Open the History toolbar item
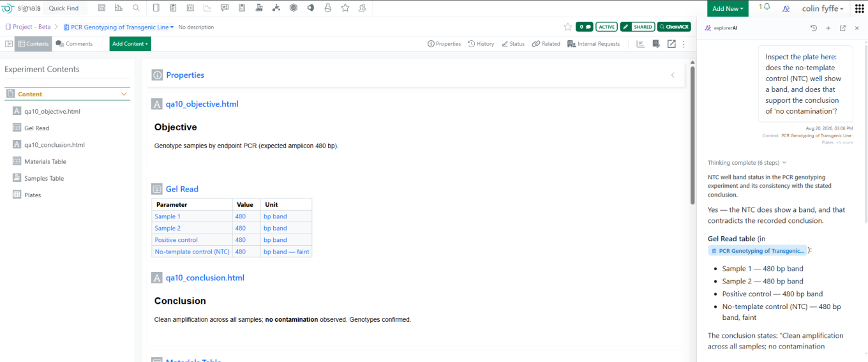 tap(481, 44)
